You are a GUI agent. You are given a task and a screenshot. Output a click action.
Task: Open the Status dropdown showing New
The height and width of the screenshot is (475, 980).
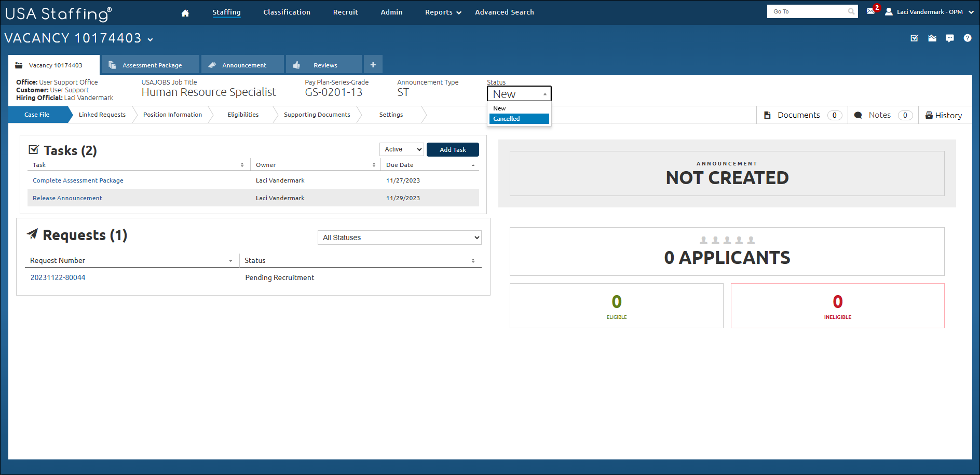519,94
